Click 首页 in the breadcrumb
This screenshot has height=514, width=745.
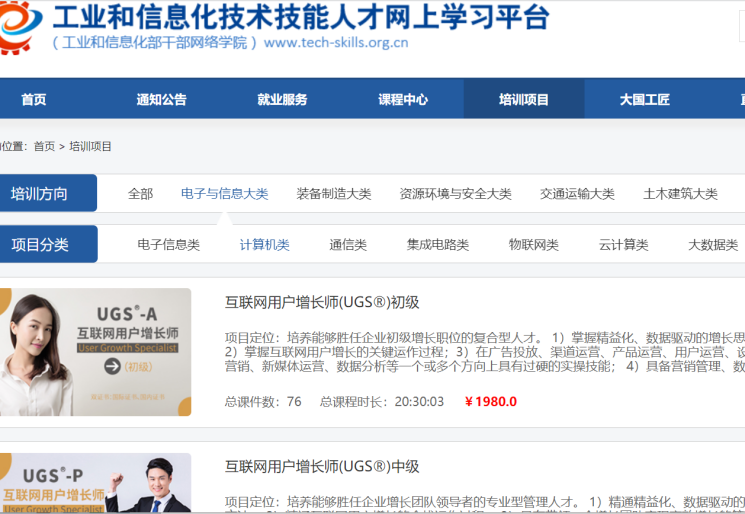(x=44, y=146)
